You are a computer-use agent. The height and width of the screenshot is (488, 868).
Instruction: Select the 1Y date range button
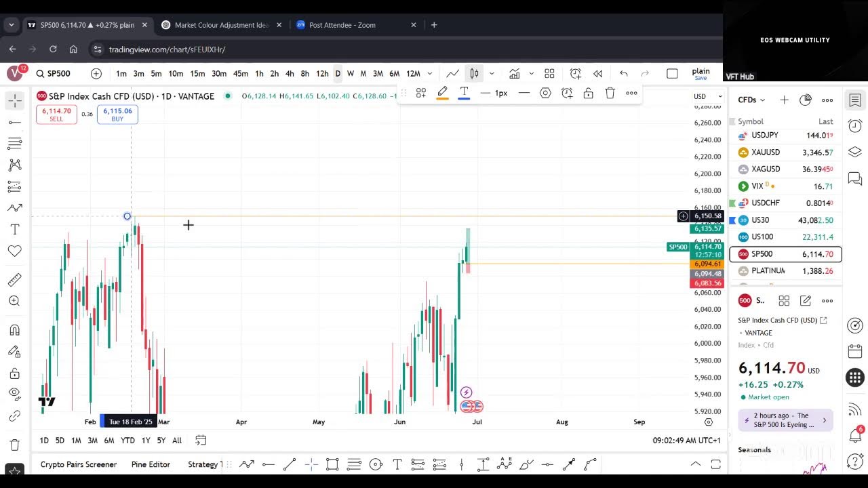point(145,441)
